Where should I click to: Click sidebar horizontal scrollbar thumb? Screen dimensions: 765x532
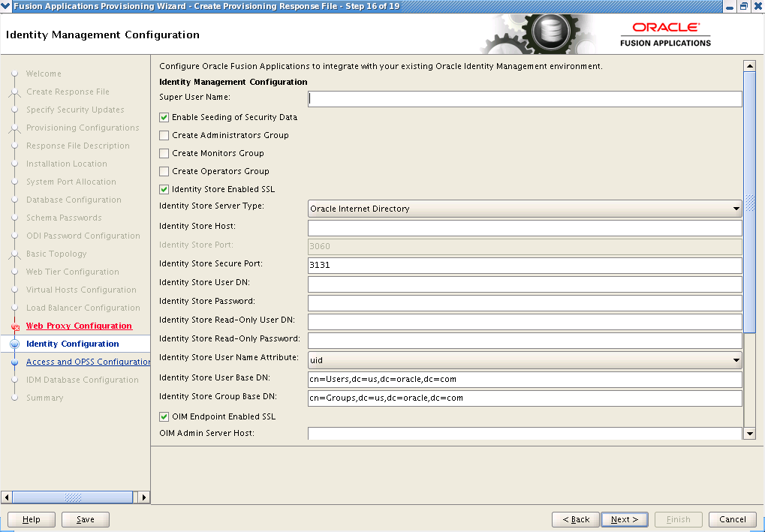pyautogui.click(x=72, y=497)
